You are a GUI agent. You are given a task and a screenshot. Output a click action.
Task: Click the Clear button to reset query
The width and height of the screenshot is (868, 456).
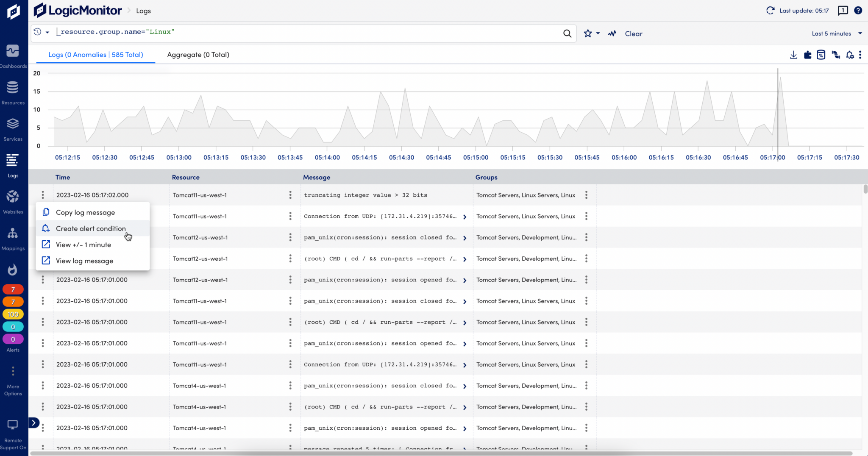[633, 33]
